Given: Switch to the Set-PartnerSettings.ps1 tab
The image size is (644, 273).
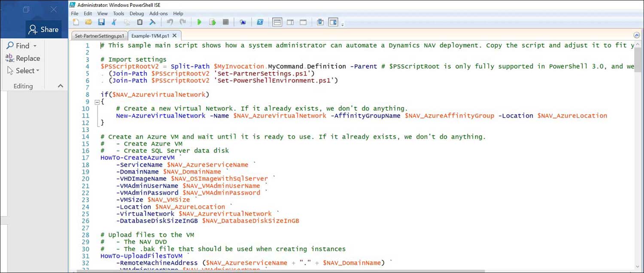Looking at the screenshot, I should (x=99, y=35).
